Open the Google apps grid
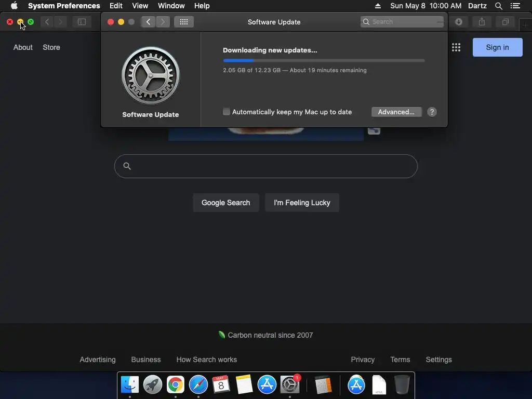The height and width of the screenshot is (399, 532). pos(456,47)
